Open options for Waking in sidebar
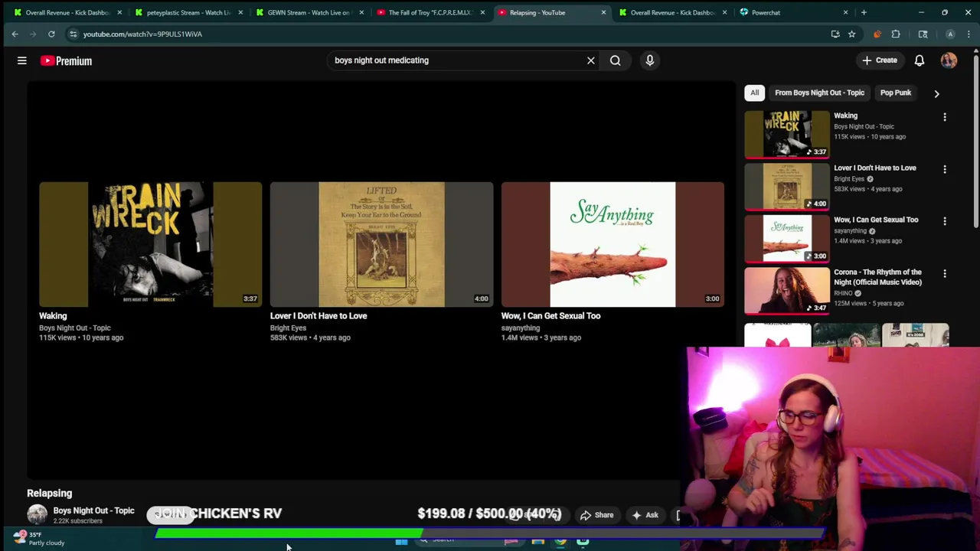This screenshot has width=980, height=551. coord(945,117)
